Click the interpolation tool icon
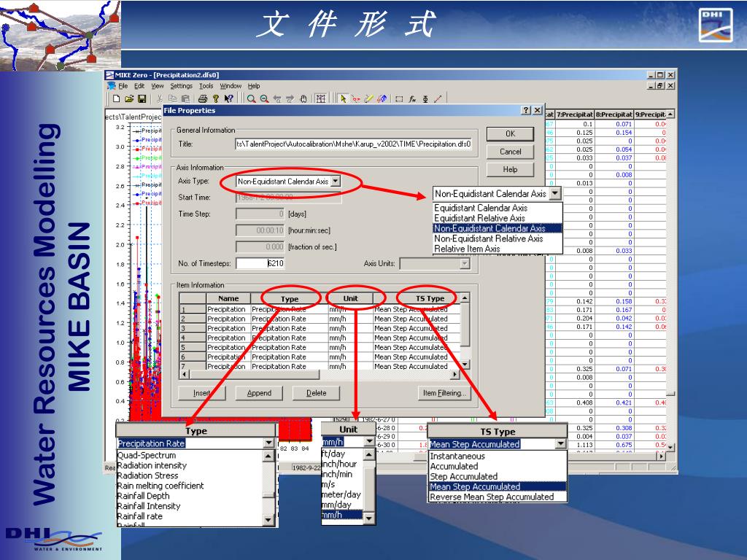The image size is (747, 560). pyautogui.click(x=425, y=98)
